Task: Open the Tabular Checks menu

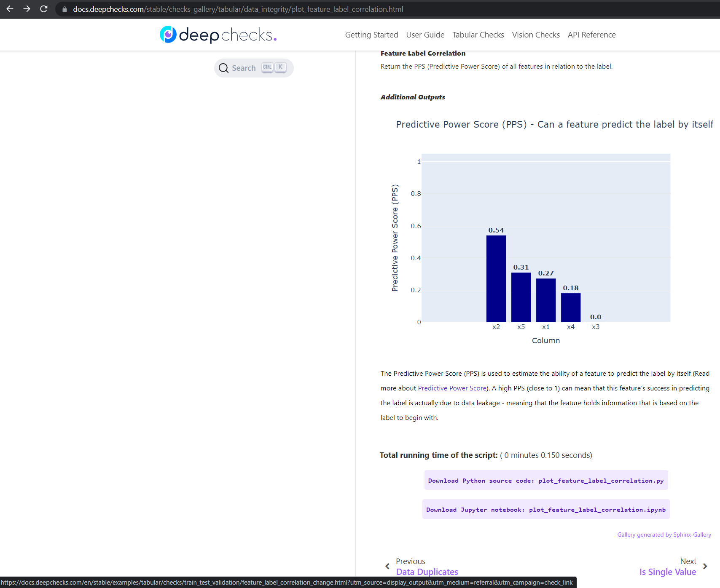Action: [478, 35]
